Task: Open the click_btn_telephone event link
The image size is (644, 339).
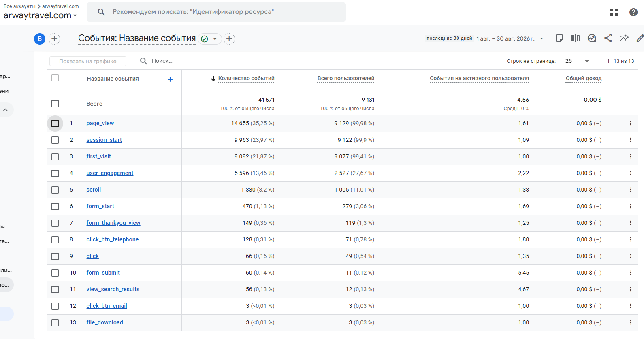Action: (113, 239)
